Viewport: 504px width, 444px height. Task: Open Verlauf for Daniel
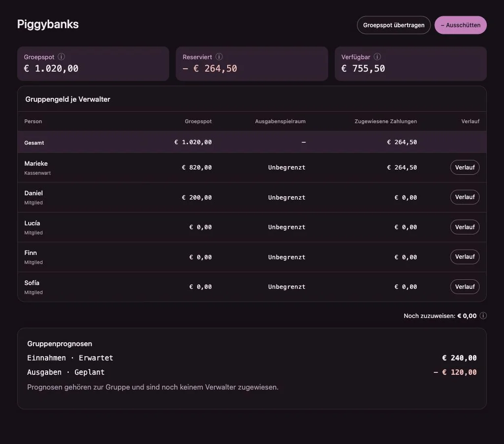tap(465, 197)
